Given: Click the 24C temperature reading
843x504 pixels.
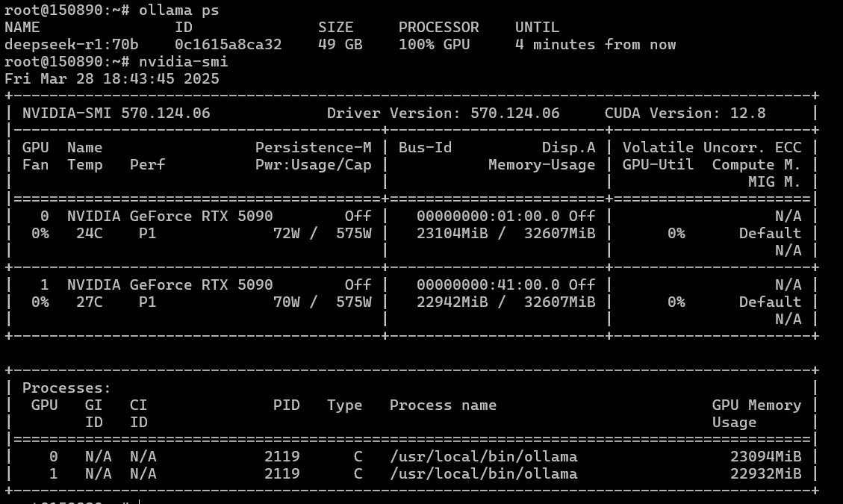Looking at the screenshot, I should click(x=89, y=233).
